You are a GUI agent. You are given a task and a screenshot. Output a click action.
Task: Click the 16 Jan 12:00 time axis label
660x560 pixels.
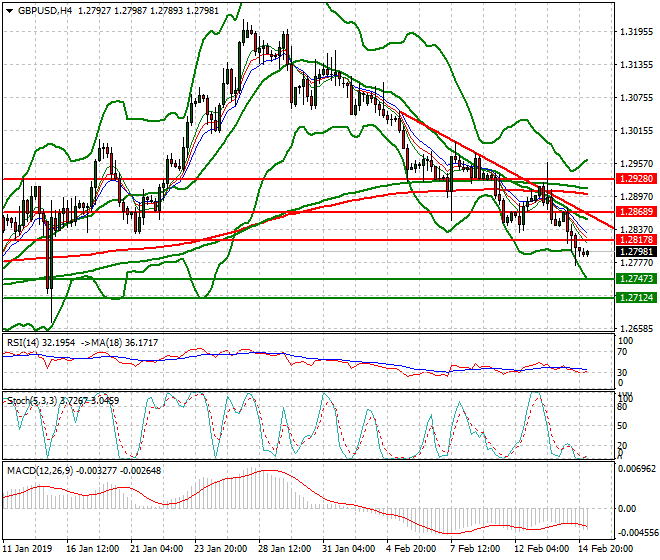(x=93, y=549)
